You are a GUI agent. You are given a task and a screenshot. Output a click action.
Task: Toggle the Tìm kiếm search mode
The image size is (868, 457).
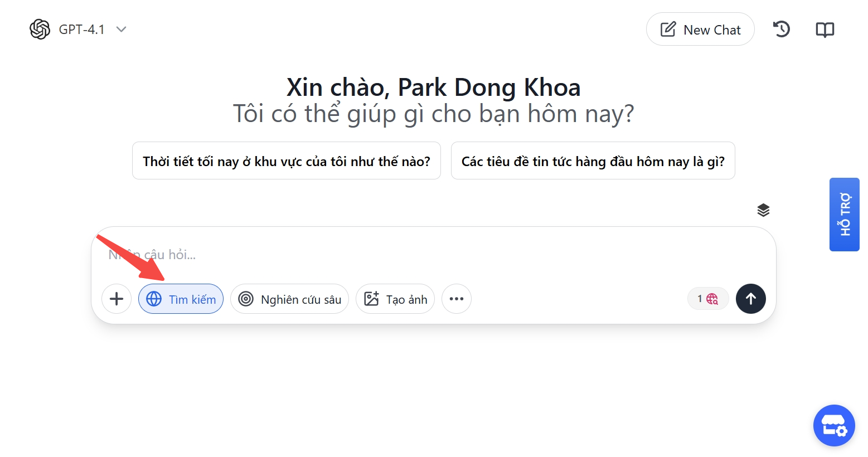tap(181, 299)
